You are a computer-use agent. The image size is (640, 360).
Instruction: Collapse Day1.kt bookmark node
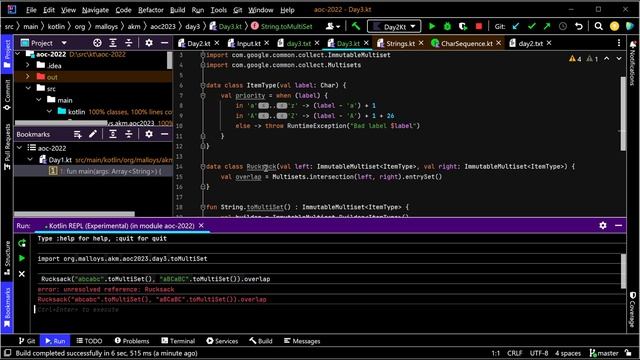(30, 160)
